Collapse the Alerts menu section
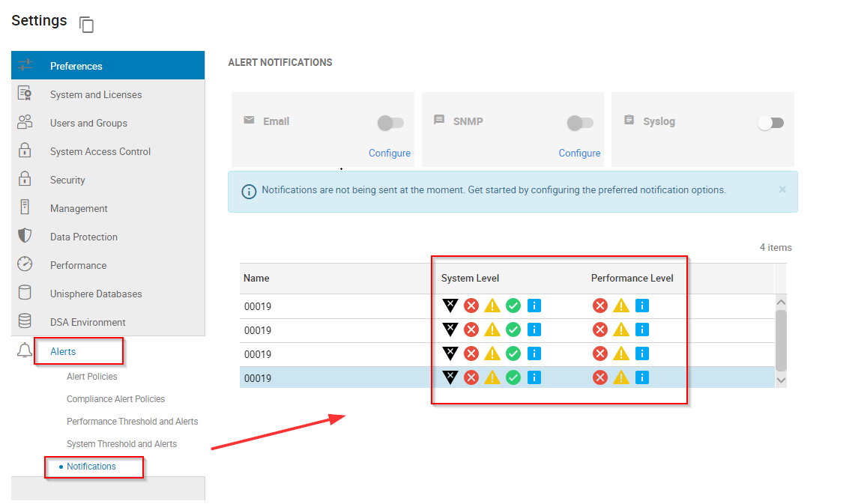 tap(63, 351)
